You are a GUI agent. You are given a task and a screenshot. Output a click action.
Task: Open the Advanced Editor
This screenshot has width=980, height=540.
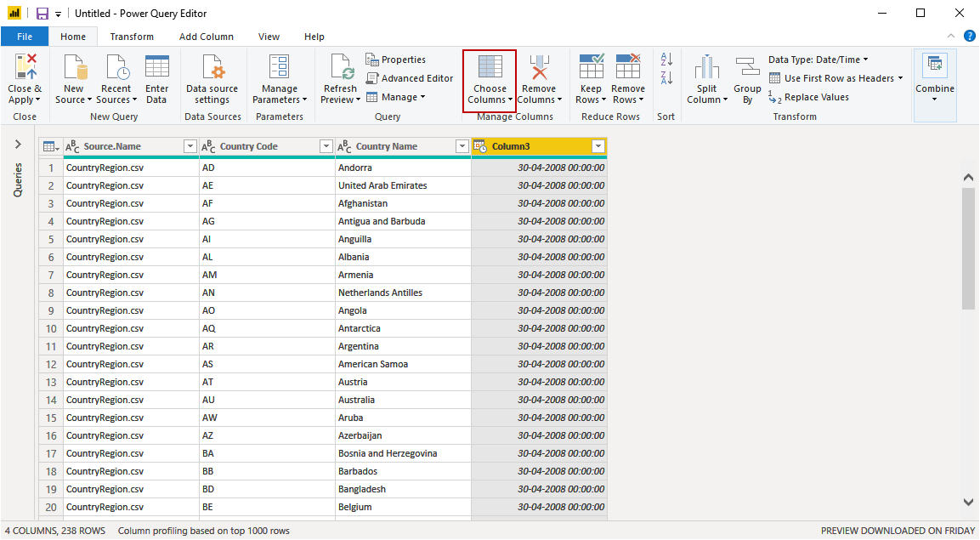tap(410, 78)
